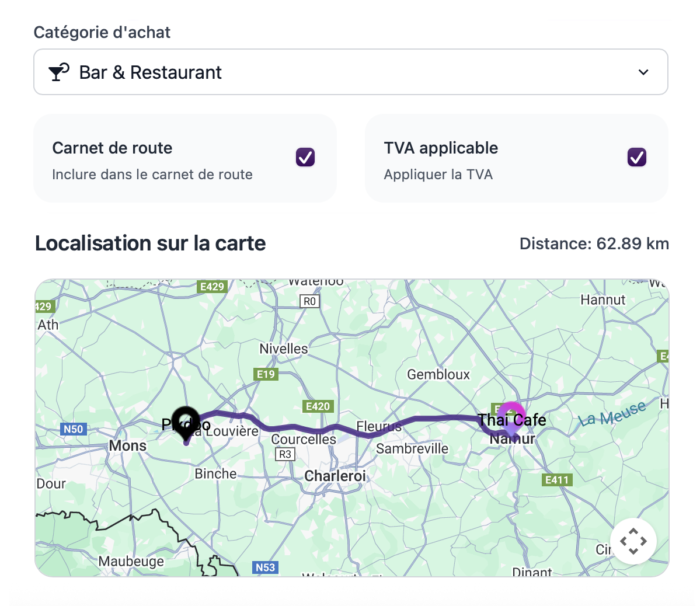Click the R3 ring road badge near Courcelles
This screenshot has width=700, height=606.
pyautogui.click(x=284, y=454)
